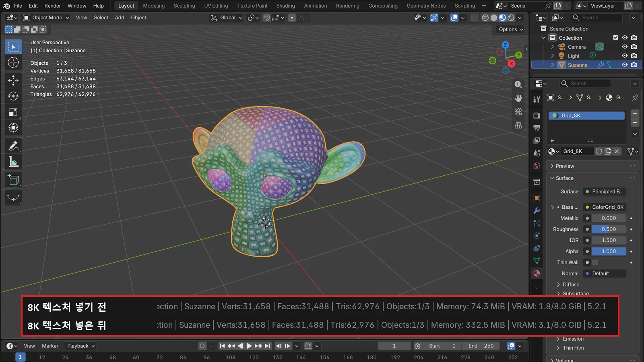The width and height of the screenshot is (644, 362).
Task: Unlink the Grid_8K material
Action: [617, 151]
